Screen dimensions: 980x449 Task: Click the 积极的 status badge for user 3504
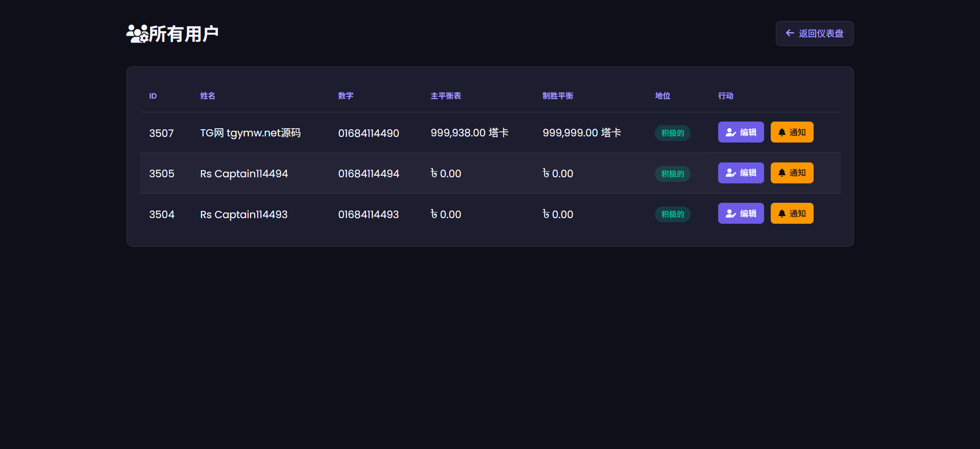[672, 215]
